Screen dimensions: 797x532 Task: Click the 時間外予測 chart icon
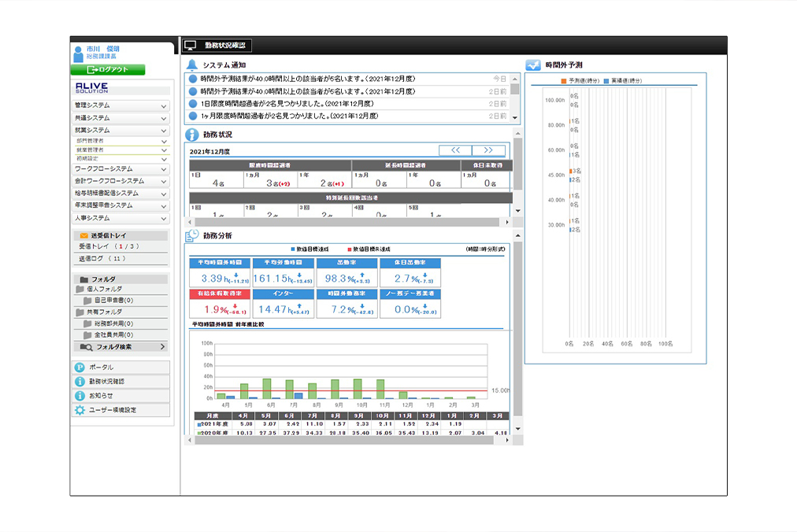pyautogui.click(x=532, y=65)
